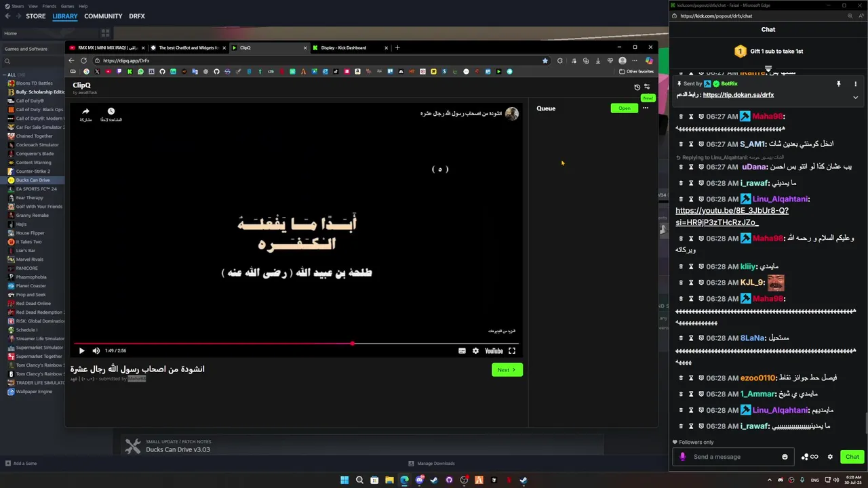
Task: Collapse the pinned message chevron
Action: coord(855,97)
